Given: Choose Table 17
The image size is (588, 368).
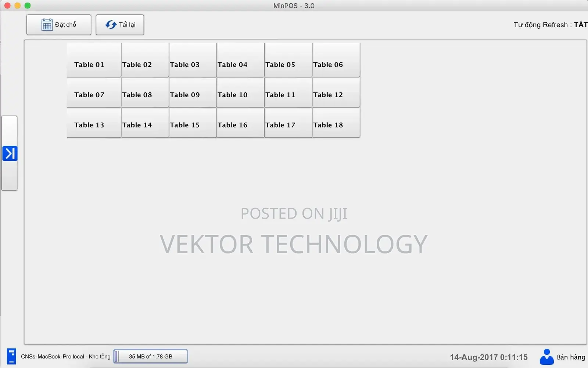Looking at the screenshot, I should 288,123.
